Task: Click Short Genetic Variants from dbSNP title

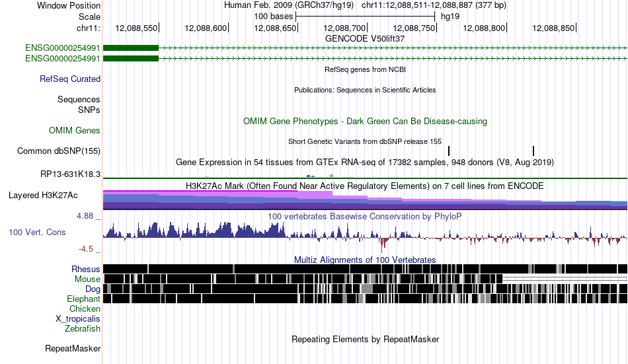Action: click(x=365, y=141)
